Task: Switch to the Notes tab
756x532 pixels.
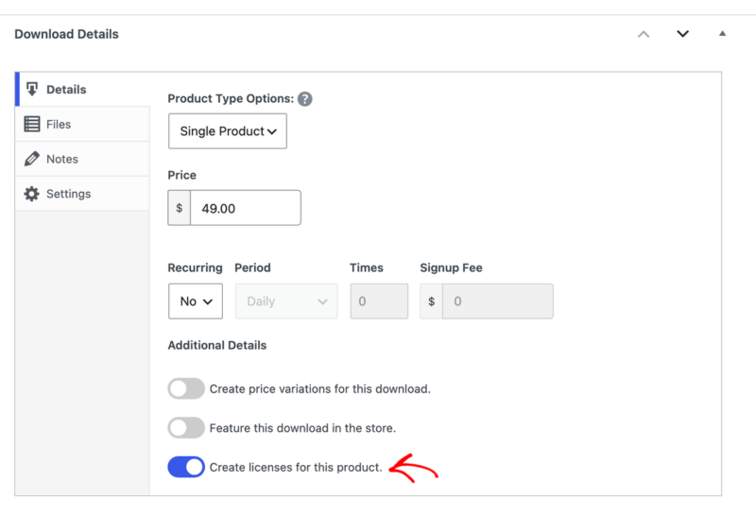Action: tap(82, 159)
